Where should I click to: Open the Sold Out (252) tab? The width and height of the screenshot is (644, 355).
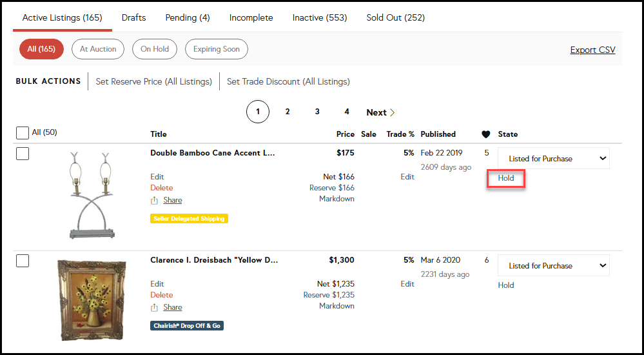pyautogui.click(x=396, y=17)
